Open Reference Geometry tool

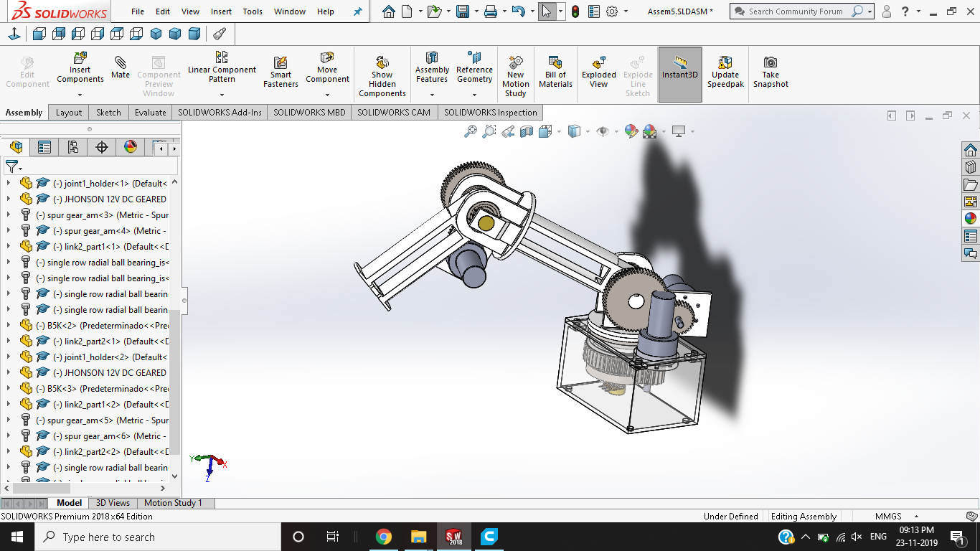tap(474, 67)
